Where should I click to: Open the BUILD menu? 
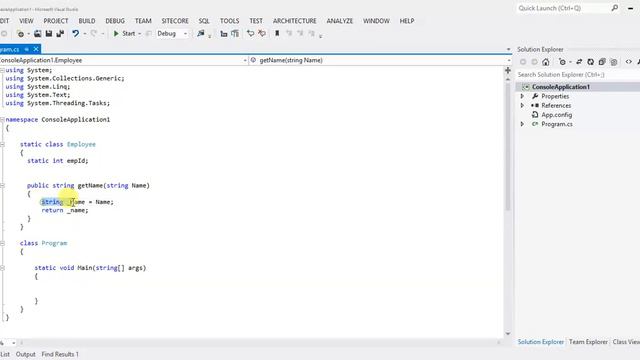pos(87,21)
